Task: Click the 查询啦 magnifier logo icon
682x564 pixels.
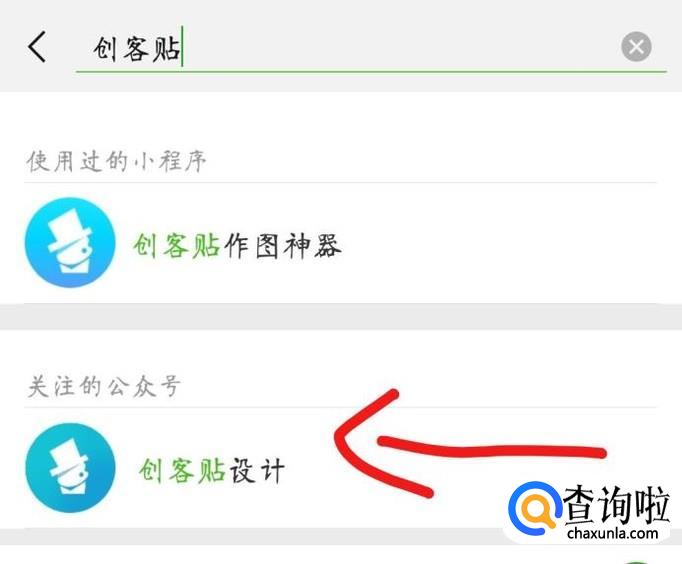Action: (534, 509)
